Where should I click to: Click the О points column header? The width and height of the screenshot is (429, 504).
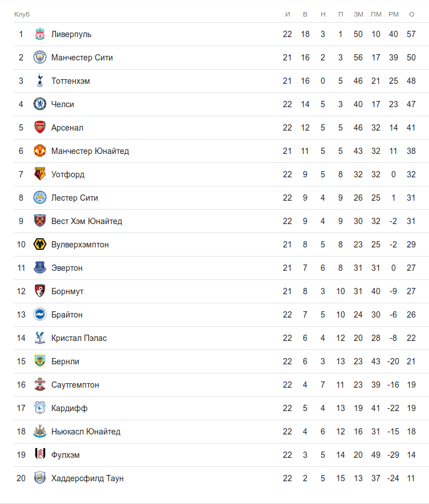[x=411, y=14]
